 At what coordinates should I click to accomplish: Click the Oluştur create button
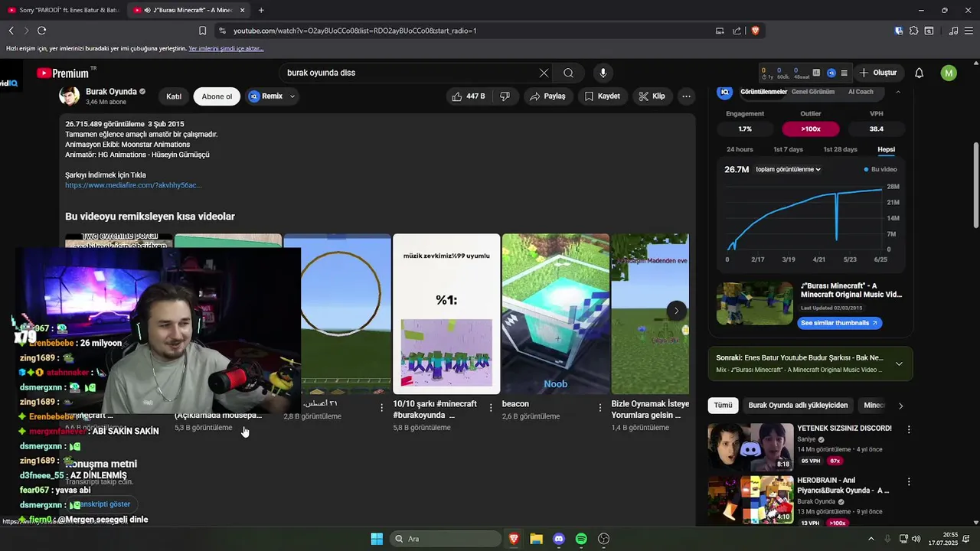pyautogui.click(x=877, y=73)
